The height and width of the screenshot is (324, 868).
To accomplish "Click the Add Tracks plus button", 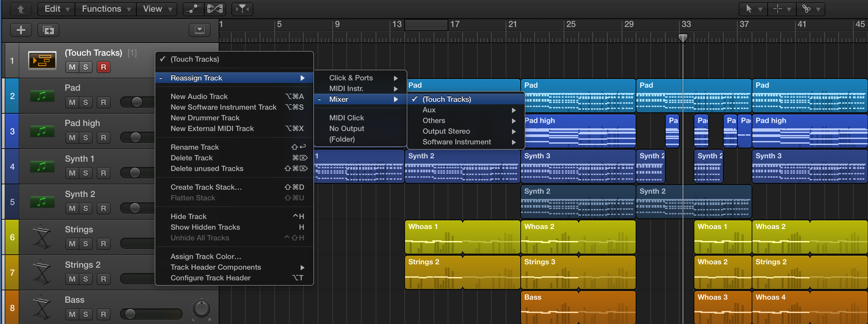I will (x=21, y=30).
